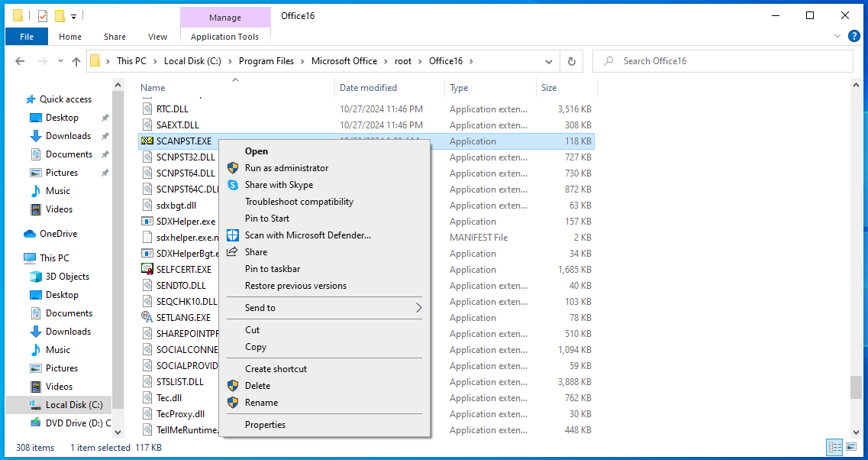The image size is (868, 460).
Task: Open the Recent locations dropdown arrow
Action: click(x=60, y=61)
